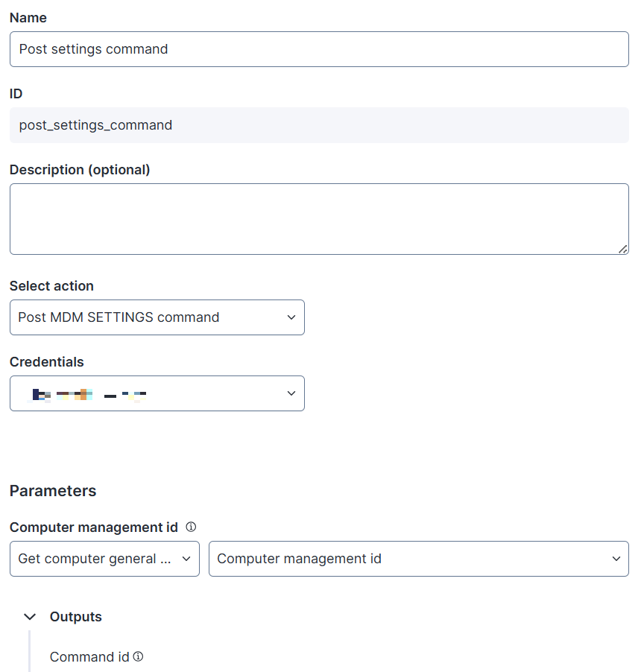Screen dimensions: 641x672
Task: Focus the Description text area
Action: pos(319,219)
